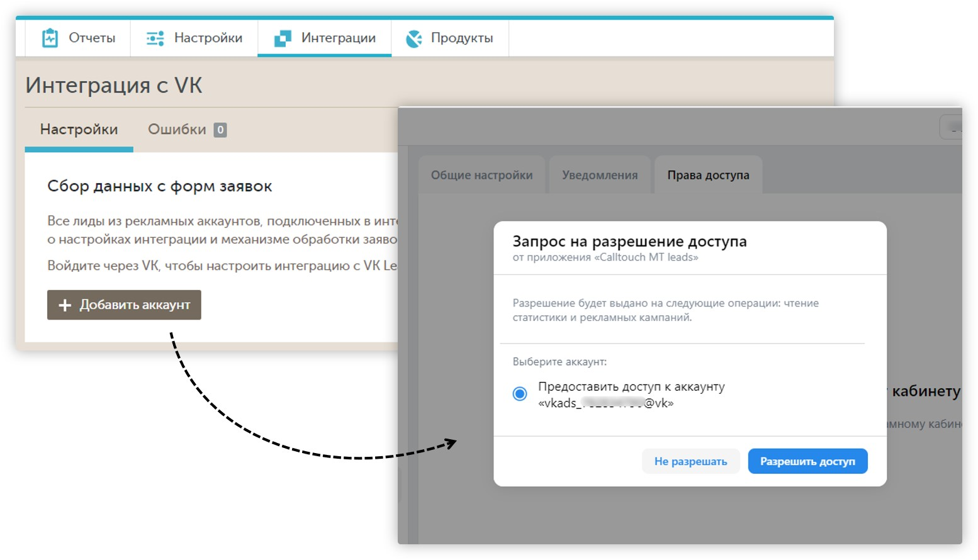
Task: Open the Общие настройки tab in VK window
Action: point(482,175)
